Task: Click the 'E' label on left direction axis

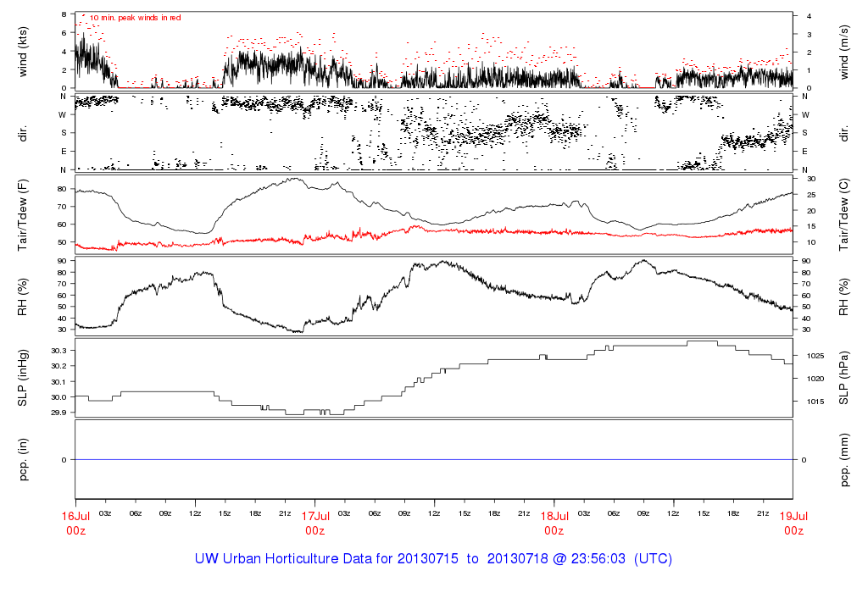Action: point(64,152)
